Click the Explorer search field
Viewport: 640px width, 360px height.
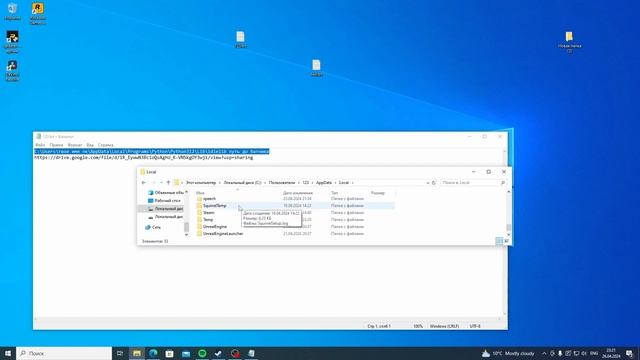pos(472,183)
